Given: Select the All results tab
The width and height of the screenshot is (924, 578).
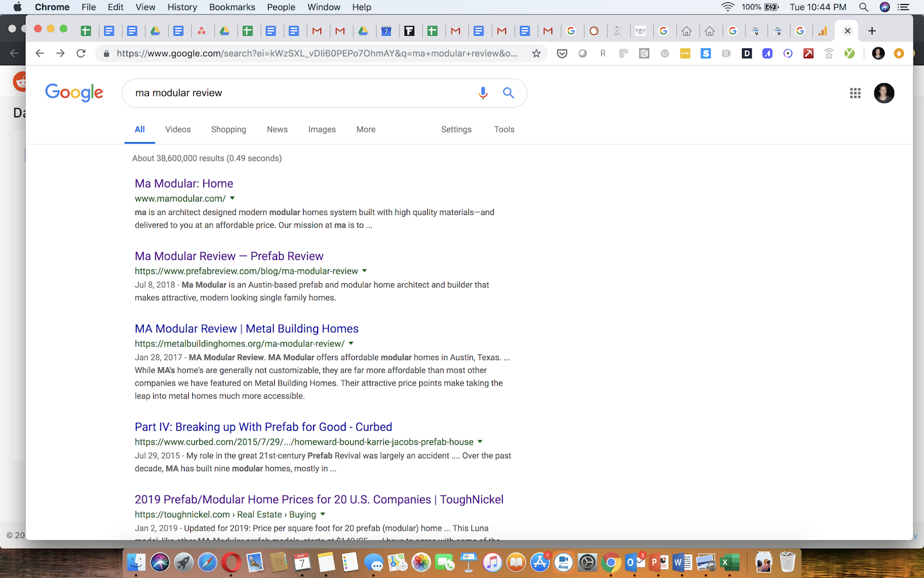Looking at the screenshot, I should [140, 129].
